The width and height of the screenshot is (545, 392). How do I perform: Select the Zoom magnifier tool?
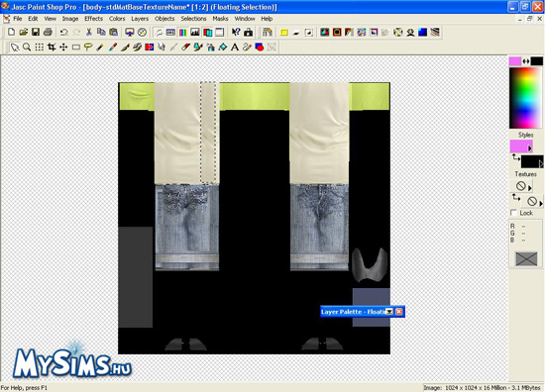coord(27,47)
